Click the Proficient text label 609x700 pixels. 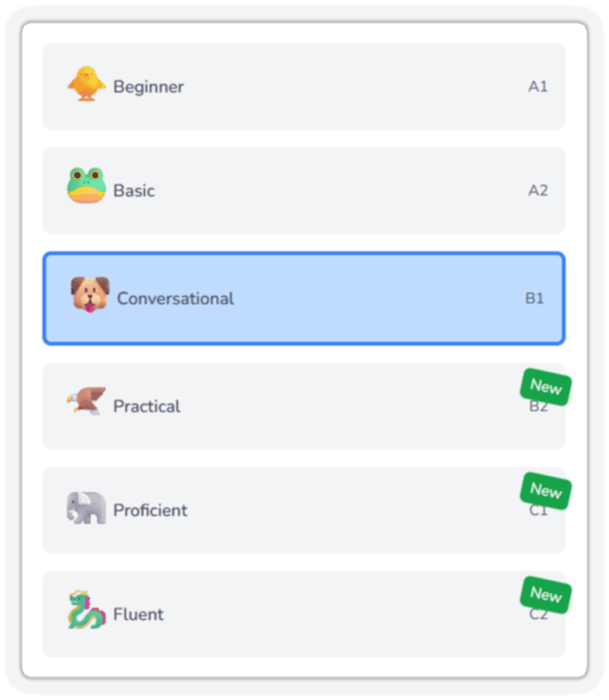(150, 510)
